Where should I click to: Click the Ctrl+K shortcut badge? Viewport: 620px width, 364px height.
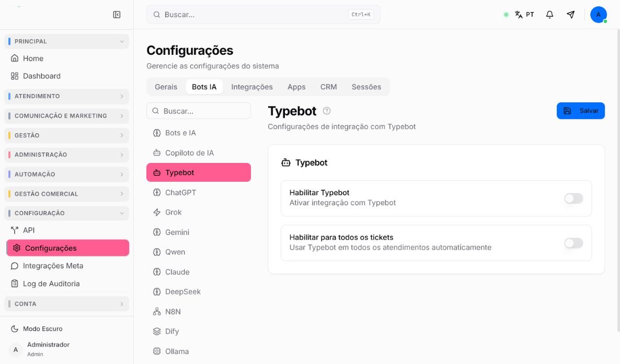coord(361,15)
